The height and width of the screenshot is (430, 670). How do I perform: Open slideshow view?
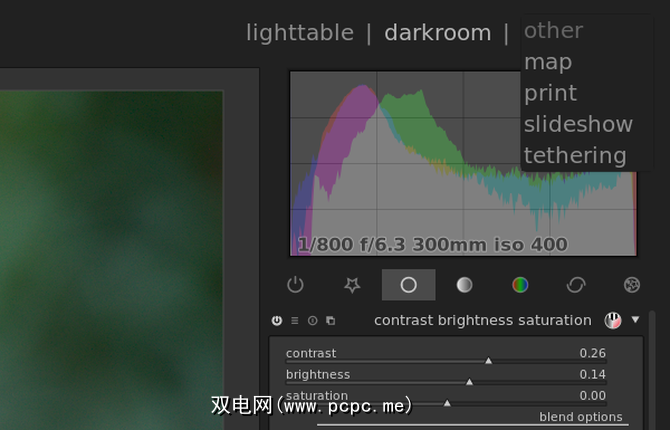578,124
